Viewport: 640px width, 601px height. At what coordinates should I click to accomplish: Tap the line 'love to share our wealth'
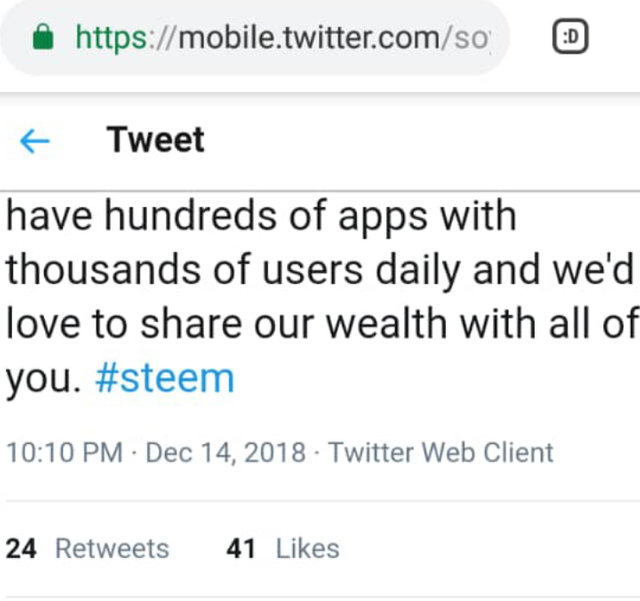tap(320, 325)
